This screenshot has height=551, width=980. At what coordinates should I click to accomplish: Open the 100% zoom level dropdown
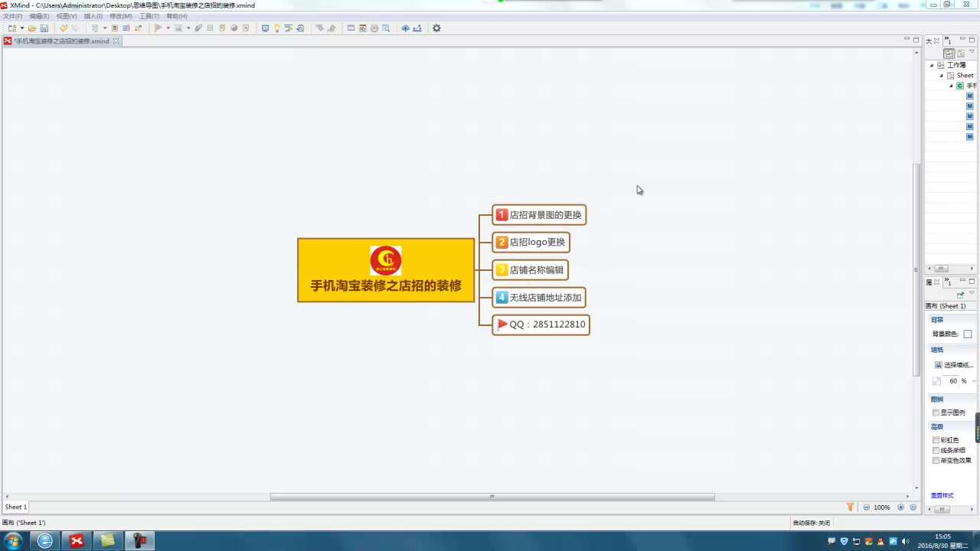coord(882,507)
